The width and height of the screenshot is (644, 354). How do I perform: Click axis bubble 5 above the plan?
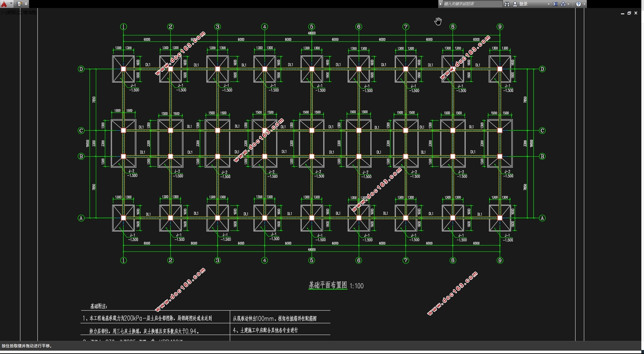[312, 27]
